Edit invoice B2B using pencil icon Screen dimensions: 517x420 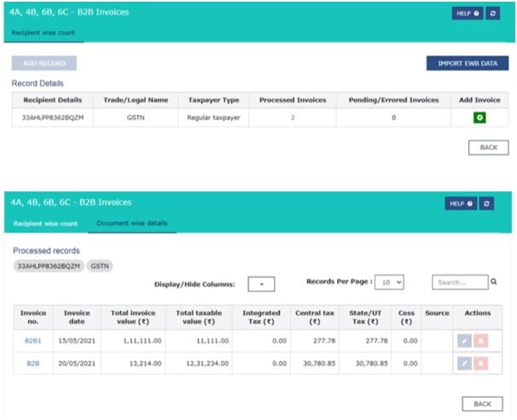click(463, 364)
